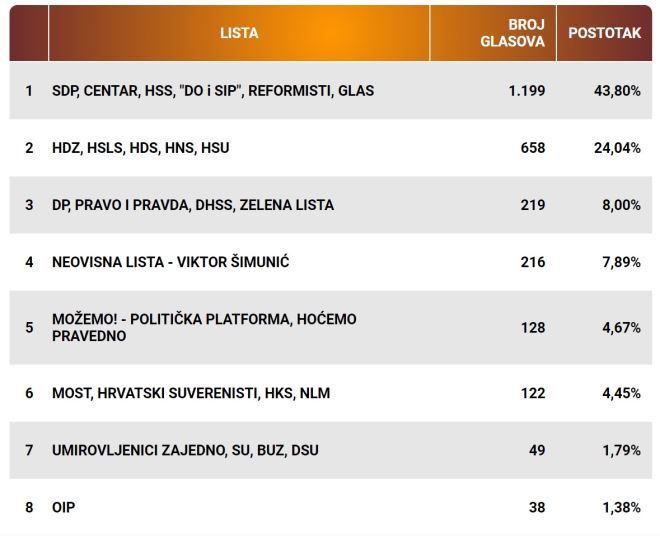The width and height of the screenshot is (660, 536).
Task: Click the BROJ GLASOVA column header
Action: point(526,33)
